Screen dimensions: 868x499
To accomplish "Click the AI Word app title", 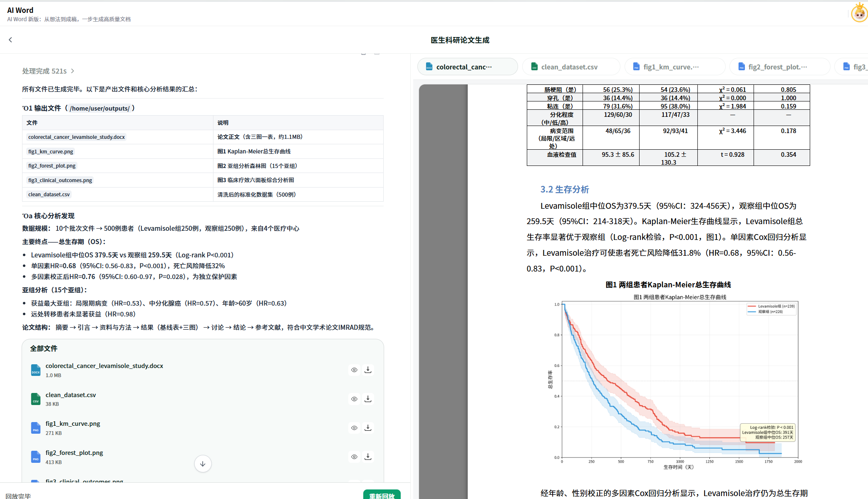I will click(20, 10).
